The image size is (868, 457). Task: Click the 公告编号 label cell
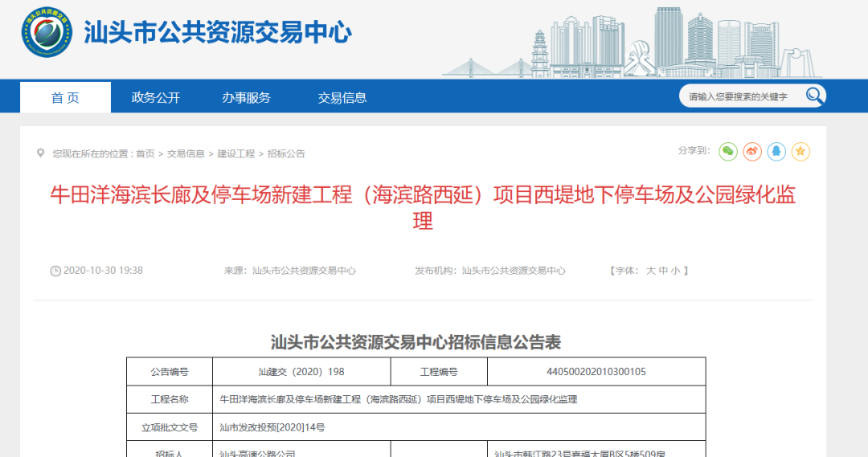[170, 372]
